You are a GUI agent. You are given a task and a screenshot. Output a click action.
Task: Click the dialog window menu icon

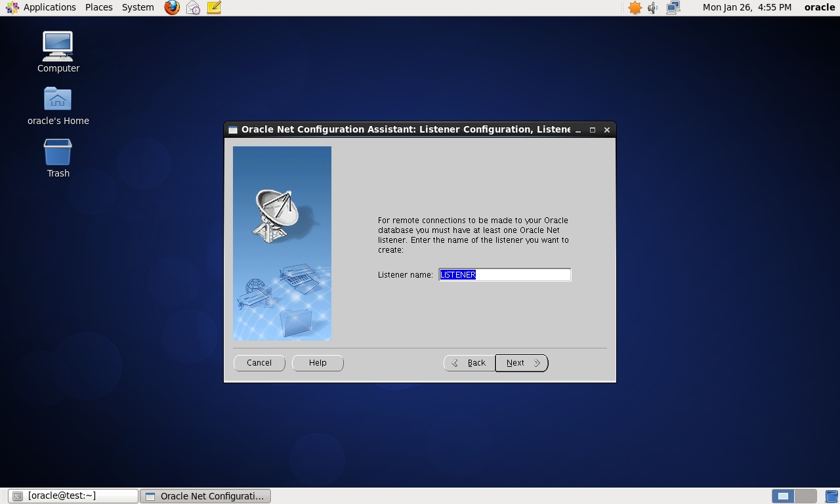(x=233, y=130)
